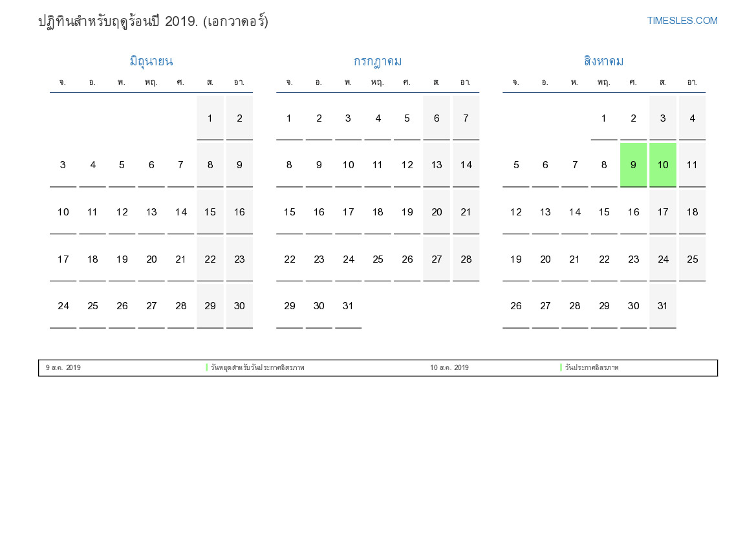756x535 pixels.
Task: Click the สิงหาคม month heading
Action: pyautogui.click(x=603, y=61)
